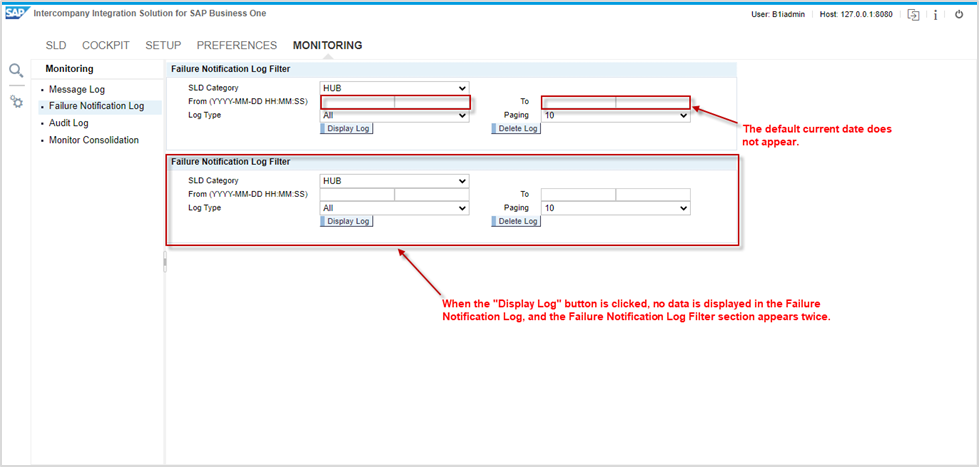The image size is (979, 467).
Task: Open the information 'i' icon
Action: click(935, 14)
